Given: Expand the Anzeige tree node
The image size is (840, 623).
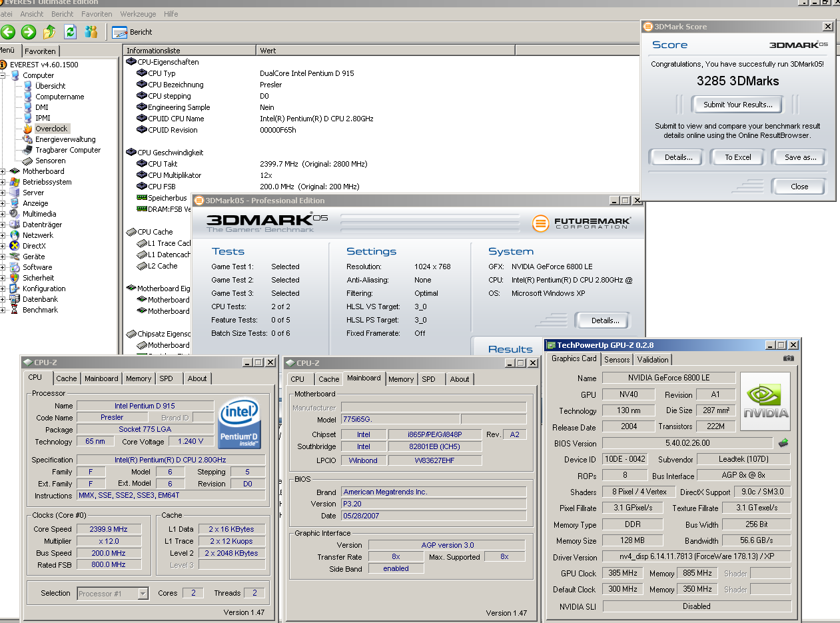Looking at the screenshot, I should [x=3, y=203].
